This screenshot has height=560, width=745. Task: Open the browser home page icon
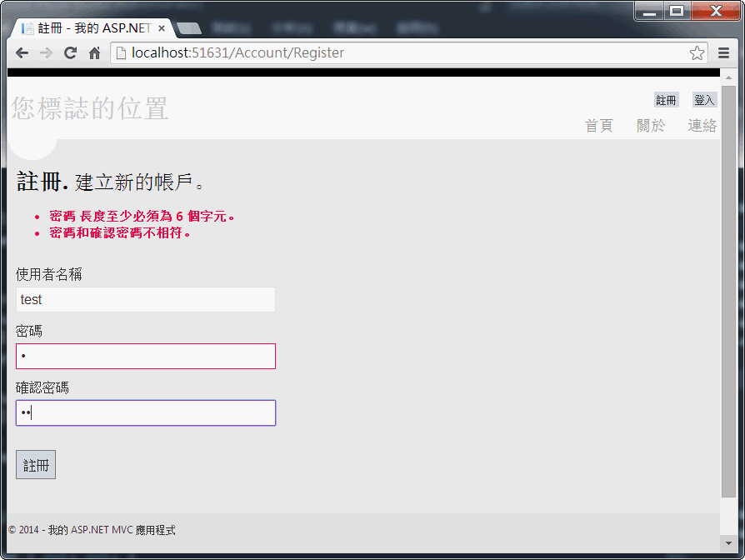(94, 52)
